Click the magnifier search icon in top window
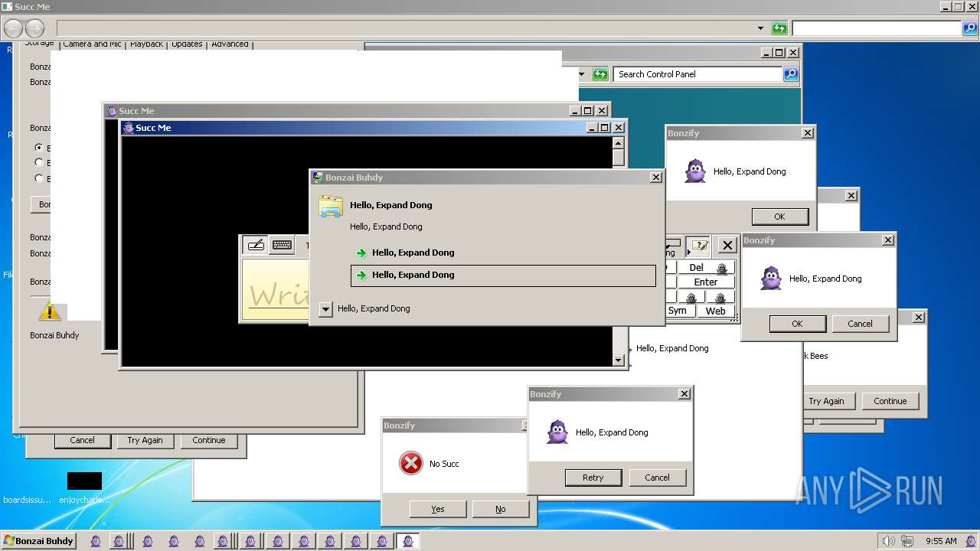 coord(969,28)
